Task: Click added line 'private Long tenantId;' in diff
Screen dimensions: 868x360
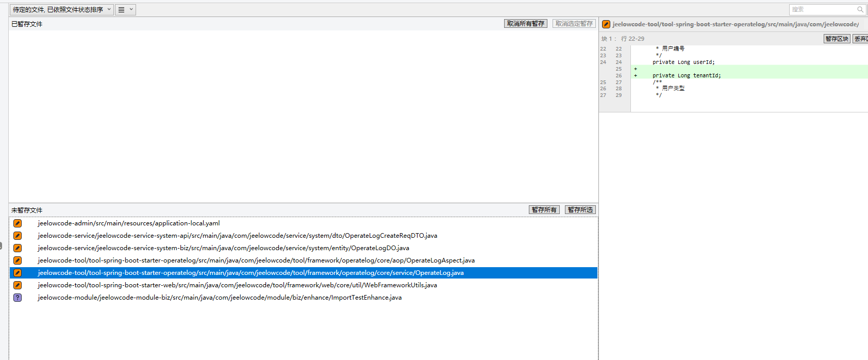Action: pyautogui.click(x=687, y=75)
